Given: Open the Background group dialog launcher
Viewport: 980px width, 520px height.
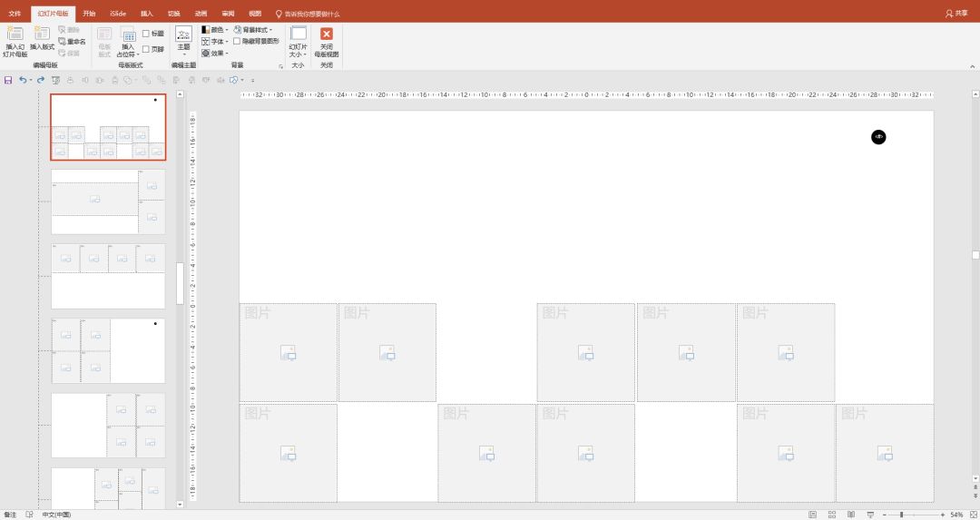Looking at the screenshot, I should (x=280, y=65).
